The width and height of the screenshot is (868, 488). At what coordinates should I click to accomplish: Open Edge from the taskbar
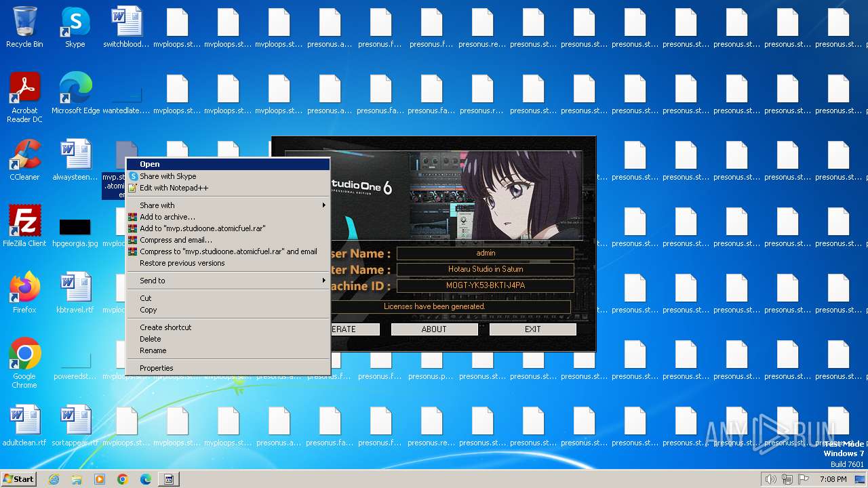click(x=146, y=479)
